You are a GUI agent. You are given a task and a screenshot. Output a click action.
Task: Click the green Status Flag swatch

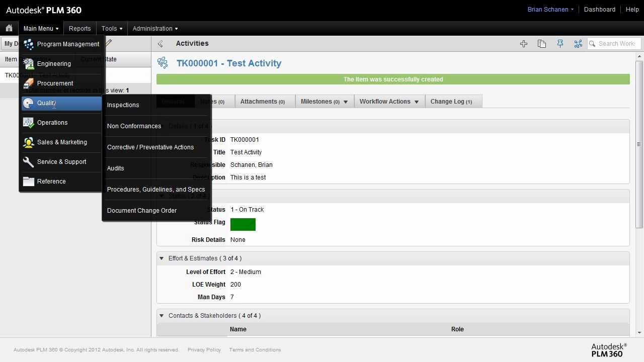pos(243,224)
